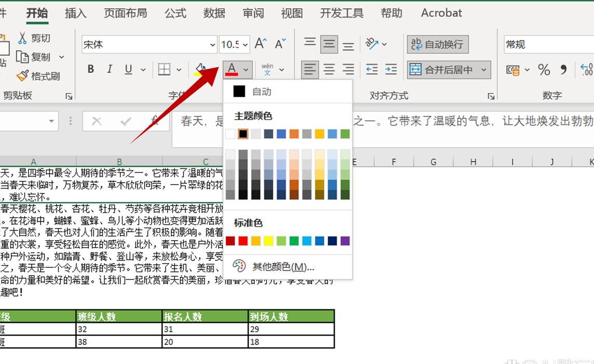Click table cell with value 29

[291, 329]
